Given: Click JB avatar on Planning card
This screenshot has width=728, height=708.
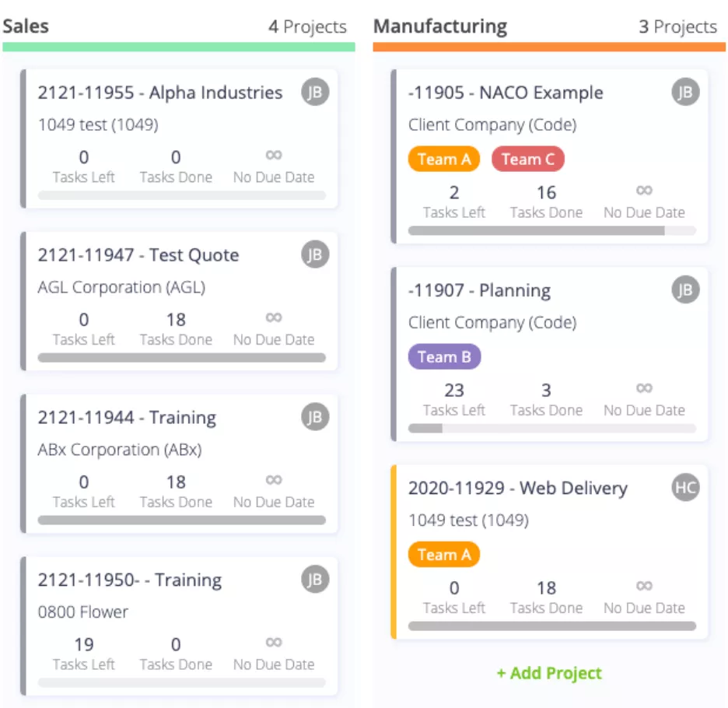Looking at the screenshot, I should (685, 290).
